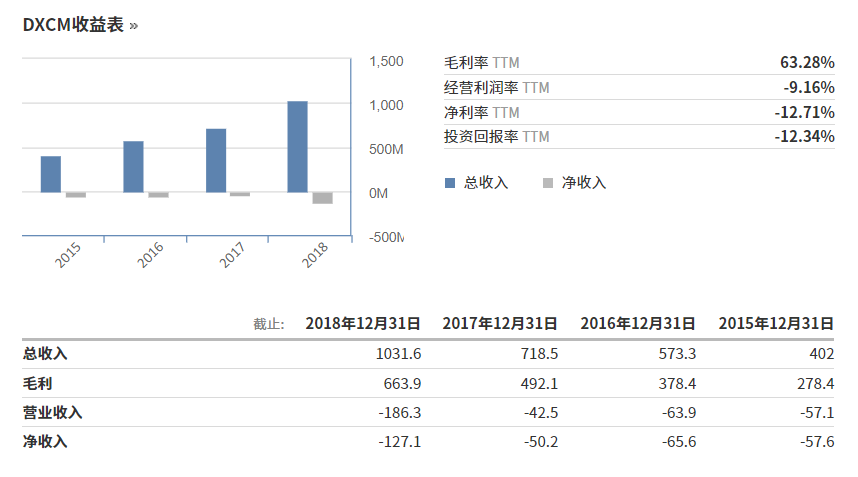858x477 pixels.
Task: Click the 2016 blue revenue bar
Action: pos(134,167)
